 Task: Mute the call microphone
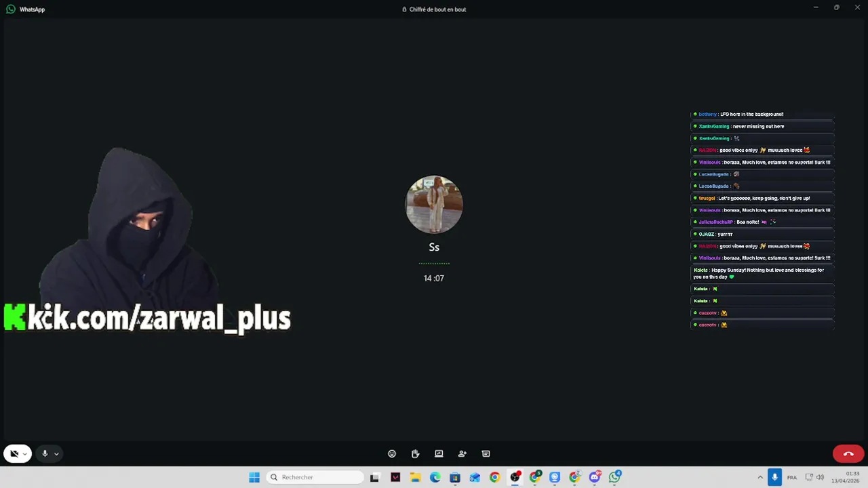coord(45,453)
